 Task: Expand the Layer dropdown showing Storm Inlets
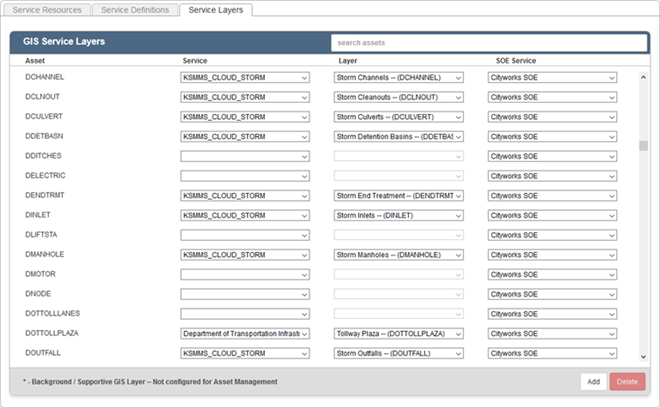[399, 215]
